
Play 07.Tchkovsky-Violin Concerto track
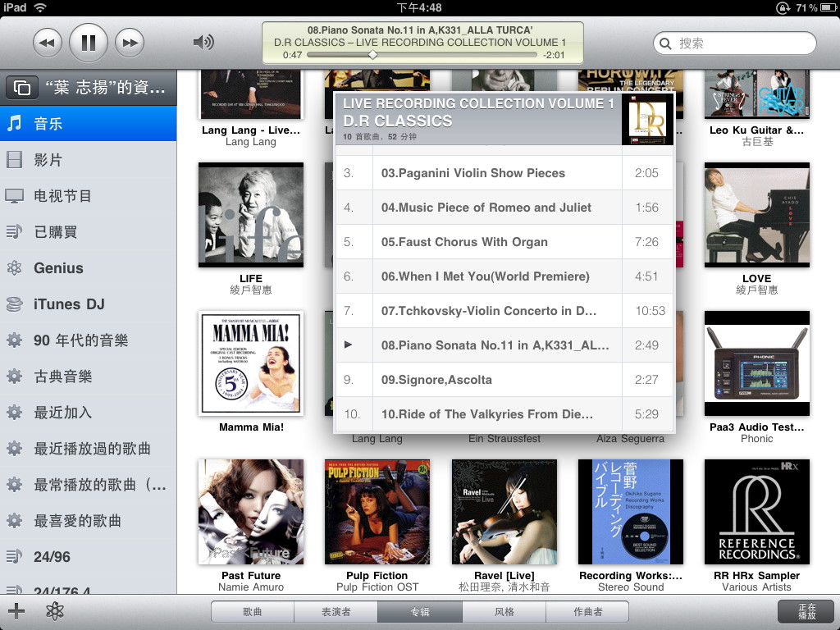click(504, 311)
